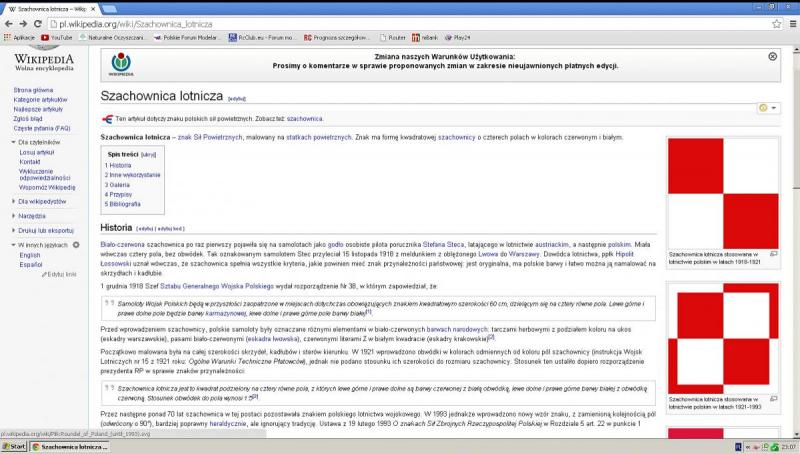
Task: Open the Aplikacje bookmarks bar item
Action: pyautogui.click(x=19, y=37)
